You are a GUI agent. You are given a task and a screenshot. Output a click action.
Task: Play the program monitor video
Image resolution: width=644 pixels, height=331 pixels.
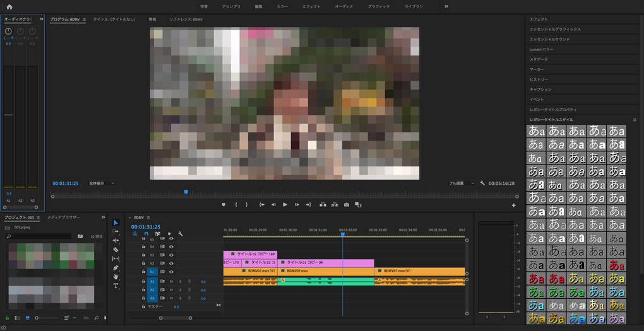(x=285, y=205)
